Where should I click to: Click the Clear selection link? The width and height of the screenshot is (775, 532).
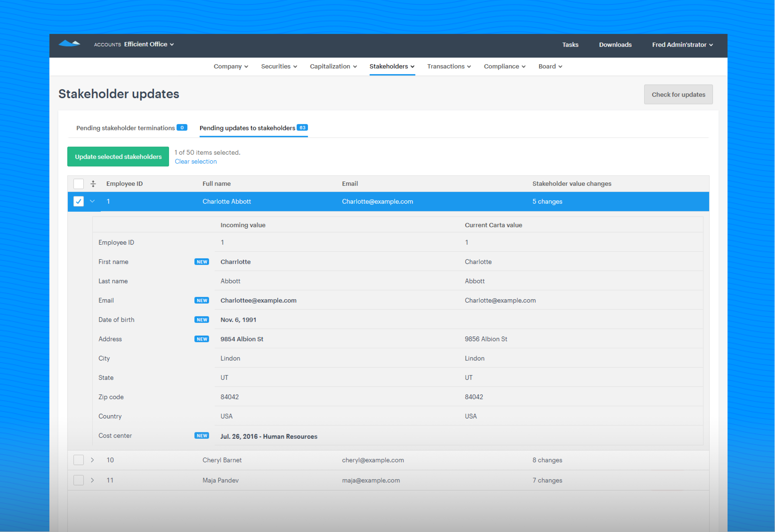(196, 162)
